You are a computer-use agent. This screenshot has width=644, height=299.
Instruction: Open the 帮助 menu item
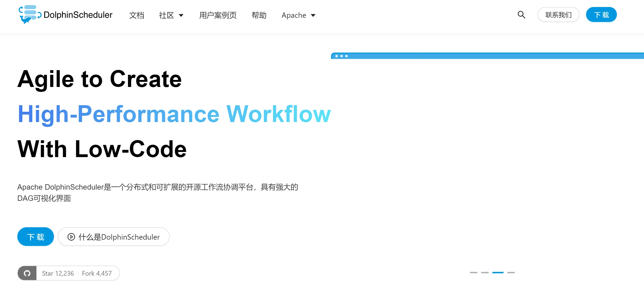[259, 15]
